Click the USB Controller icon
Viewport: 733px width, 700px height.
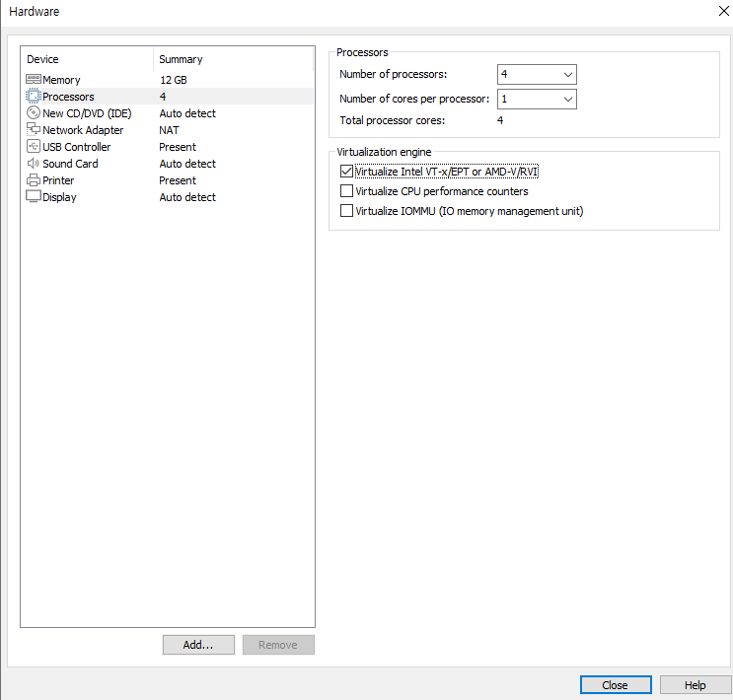[x=34, y=146]
